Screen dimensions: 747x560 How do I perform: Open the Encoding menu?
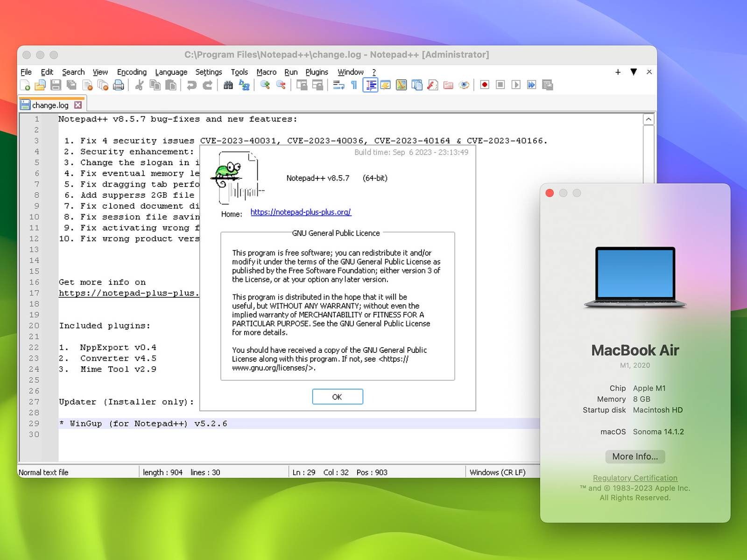pyautogui.click(x=132, y=72)
